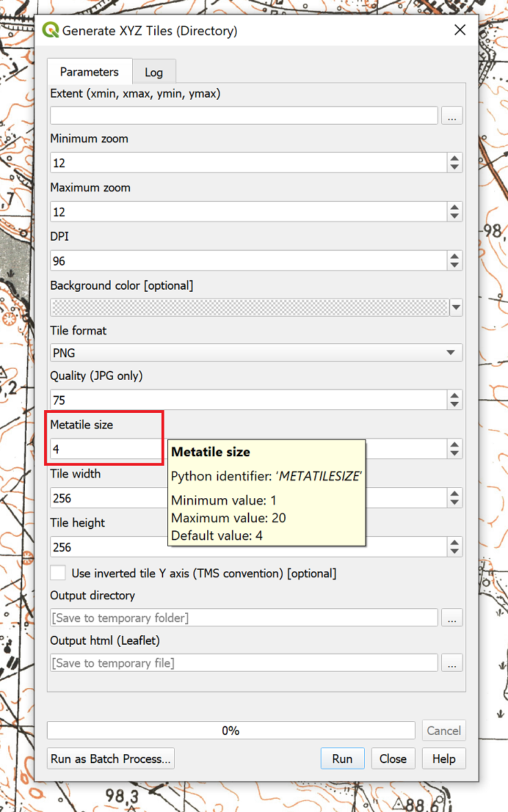Screen dimensions: 508x812
Task: Click into the Extent input field
Action: (244, 116)
